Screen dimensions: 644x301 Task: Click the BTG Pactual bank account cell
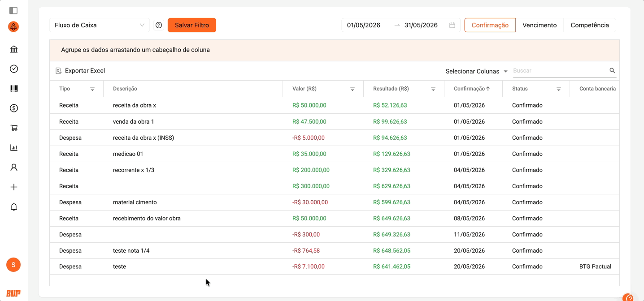tap(595, 267)
